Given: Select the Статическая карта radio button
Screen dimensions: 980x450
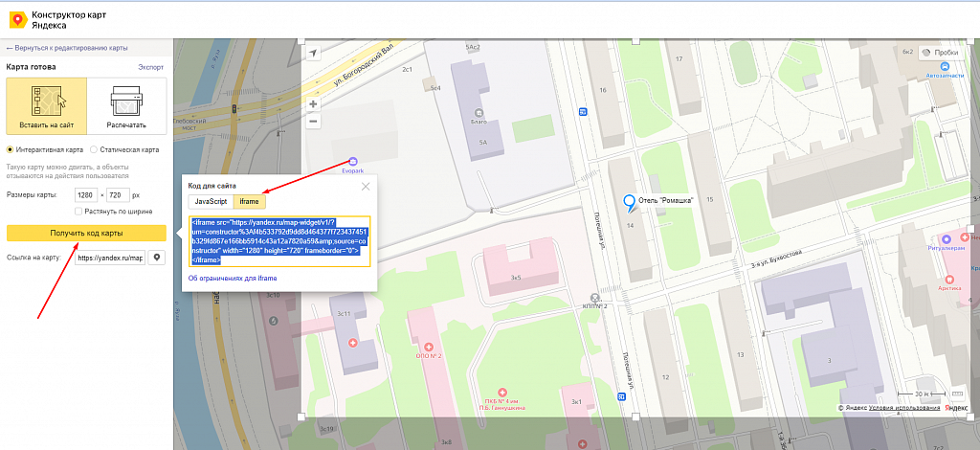Looking at the screenshot, I should (x=94, y=150).
